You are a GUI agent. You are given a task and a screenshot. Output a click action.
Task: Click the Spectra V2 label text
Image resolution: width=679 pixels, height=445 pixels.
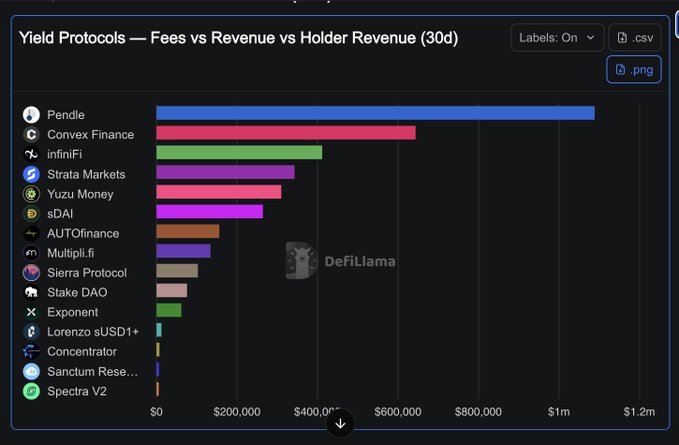(77, 391)
